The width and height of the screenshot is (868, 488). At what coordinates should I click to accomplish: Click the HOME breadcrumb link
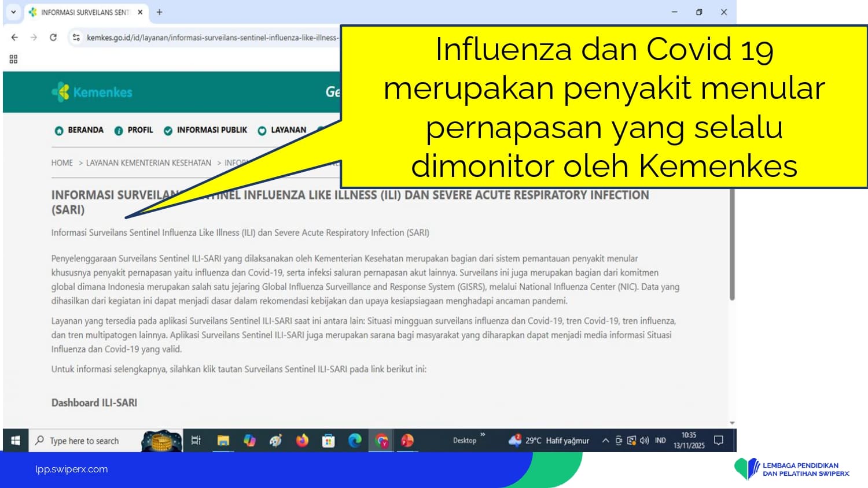click(62, 163)
